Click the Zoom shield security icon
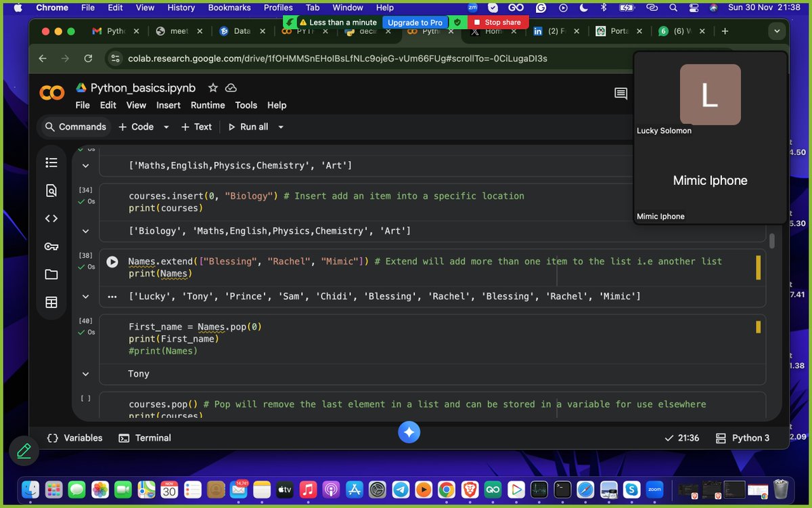 [458, 22]
